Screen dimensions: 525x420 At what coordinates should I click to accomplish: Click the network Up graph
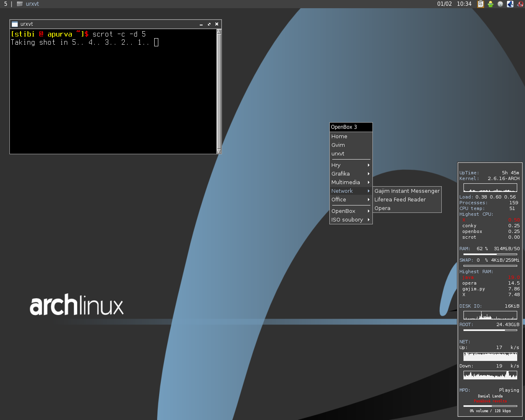490,356
